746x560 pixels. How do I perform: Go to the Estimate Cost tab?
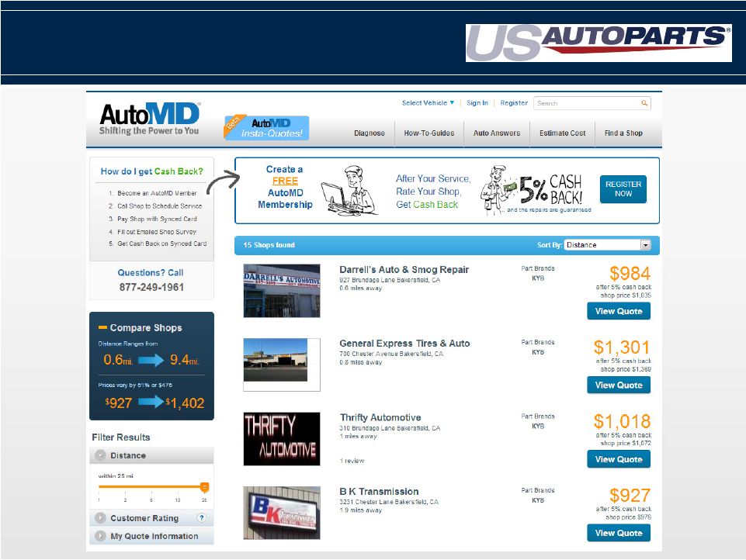point(562,133)
